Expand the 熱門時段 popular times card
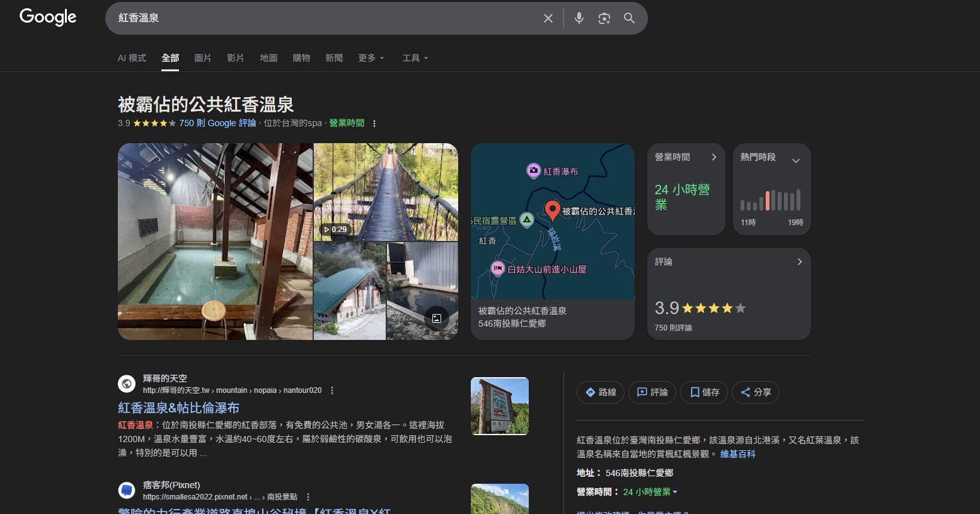This screenshot has height=514, width=980. click(795, 161)
